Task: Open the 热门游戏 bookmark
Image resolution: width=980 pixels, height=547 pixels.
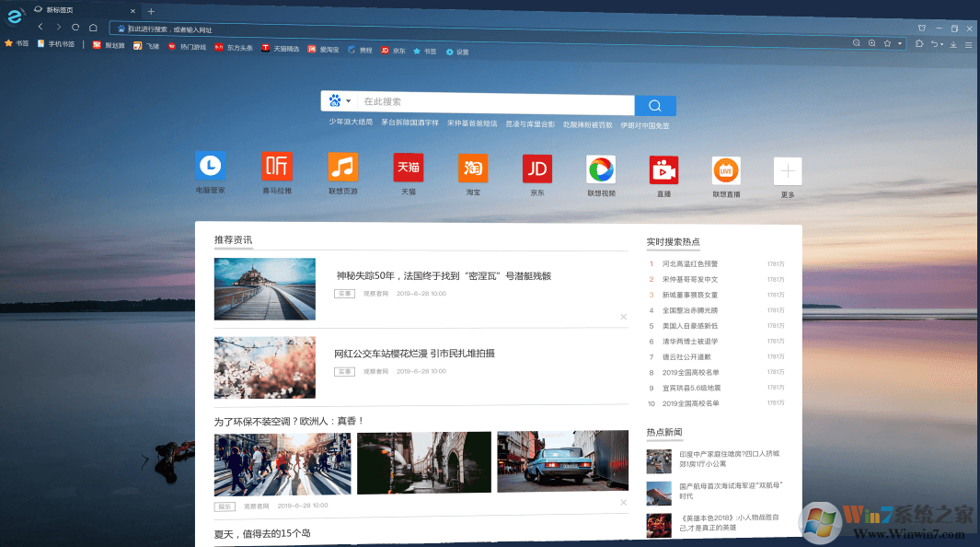Action: 187,46
